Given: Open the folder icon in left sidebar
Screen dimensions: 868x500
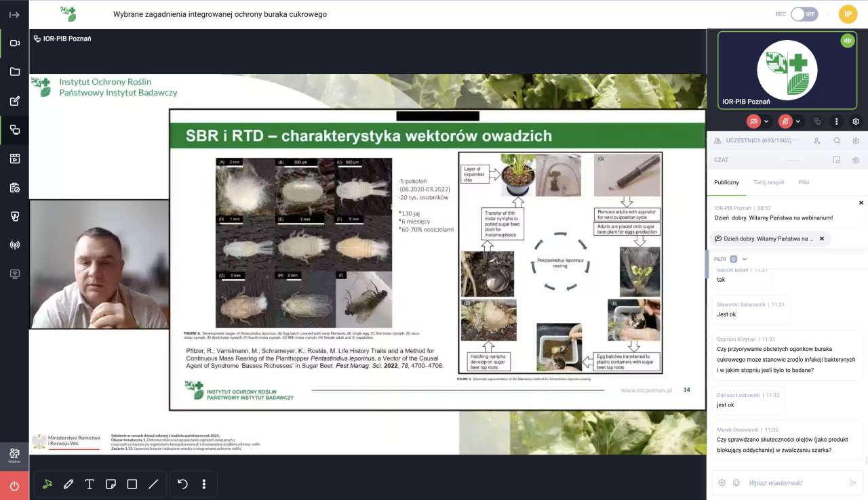Looking at the screenshot, I should pos(14,72).
